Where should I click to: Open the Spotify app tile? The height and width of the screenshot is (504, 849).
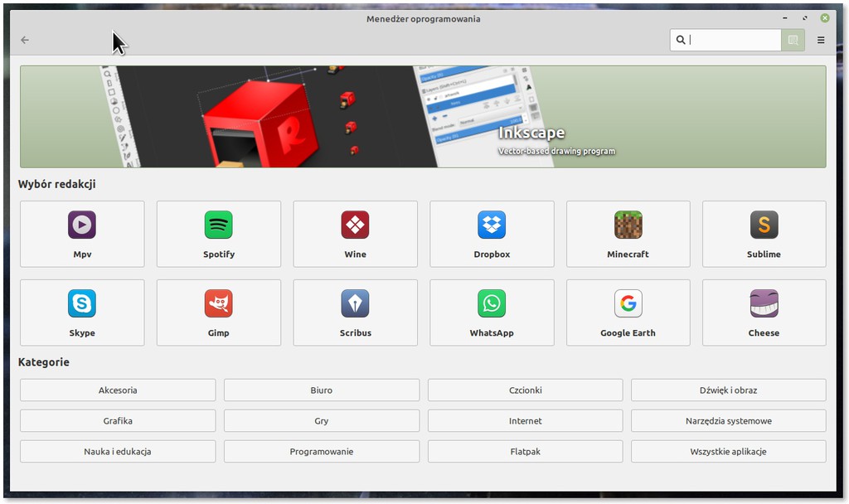tap(219, 234)
